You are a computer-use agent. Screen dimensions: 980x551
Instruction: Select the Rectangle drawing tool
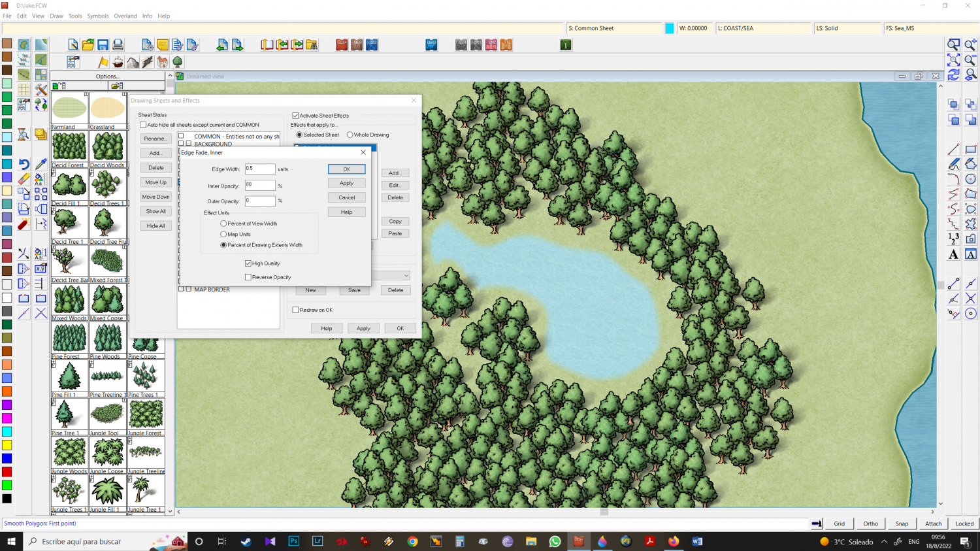tap(970, 150)
